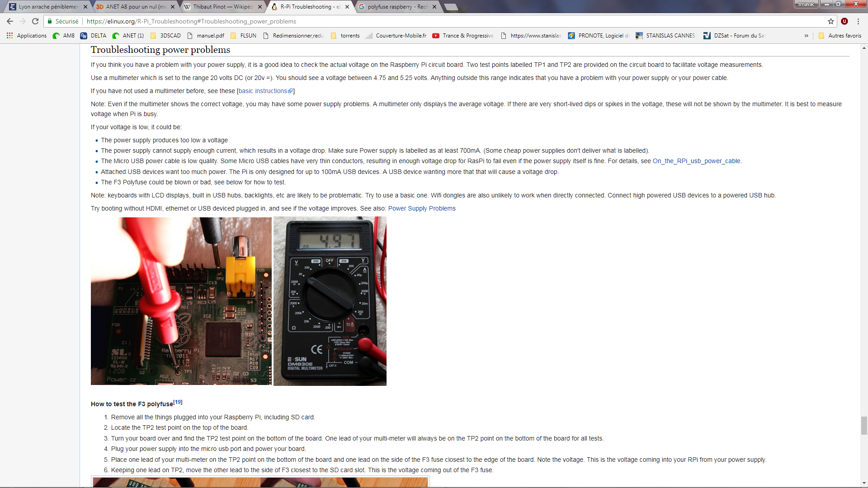
Task: Open the PRONOTE, Logiciel bookmark
Action: pyautogui.click(x=599, y=36)
